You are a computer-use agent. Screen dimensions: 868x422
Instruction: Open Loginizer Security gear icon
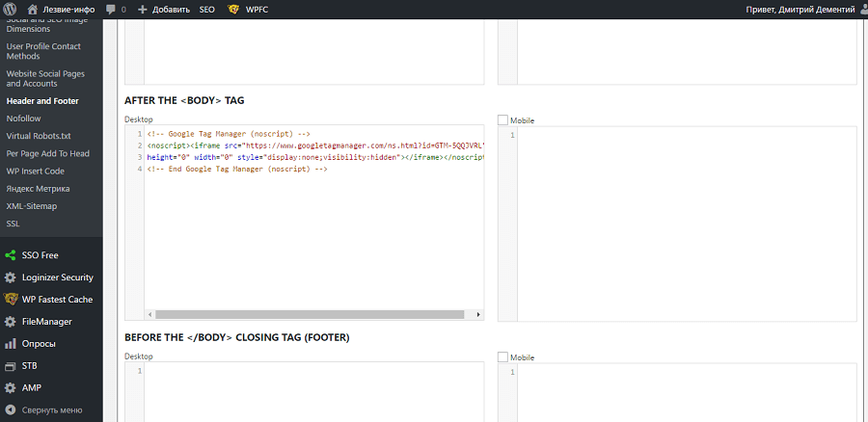[11, 277]
